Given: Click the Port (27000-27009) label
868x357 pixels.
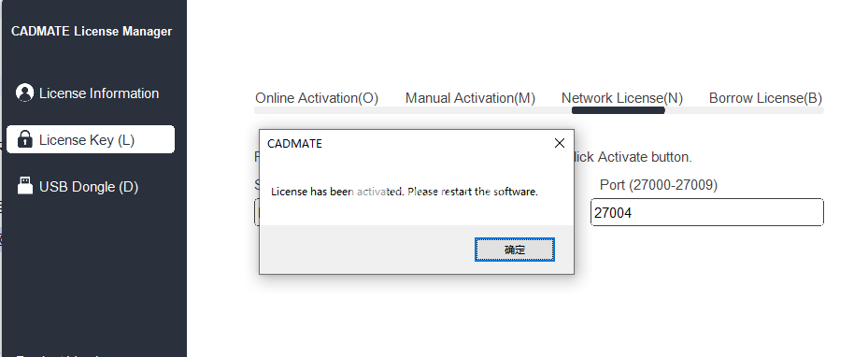Looking at the screenshot, I should 659,185.
